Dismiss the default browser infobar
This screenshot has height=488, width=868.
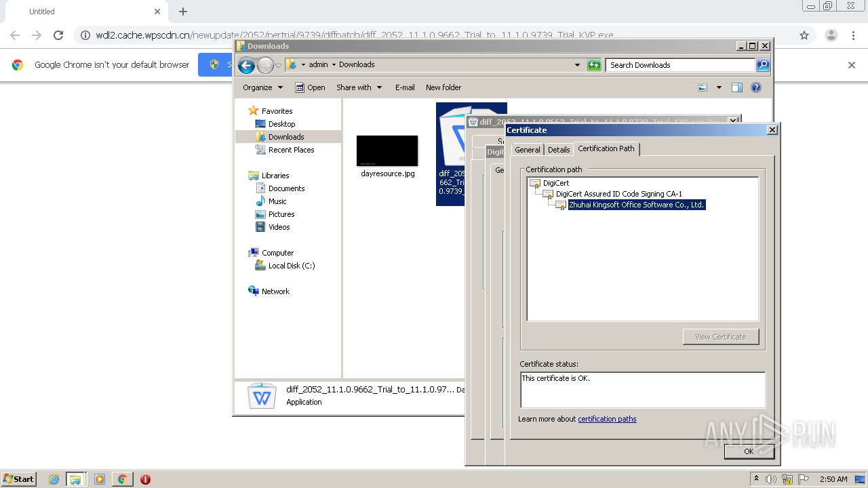852,65
